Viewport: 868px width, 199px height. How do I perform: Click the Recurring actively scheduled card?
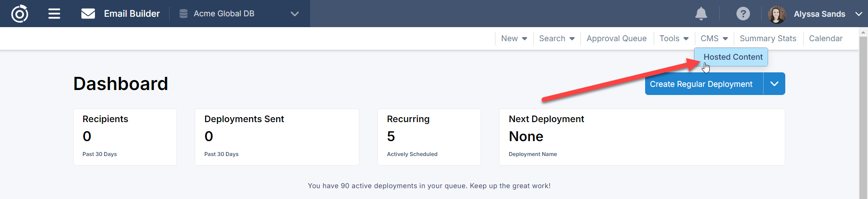[429, 137]
